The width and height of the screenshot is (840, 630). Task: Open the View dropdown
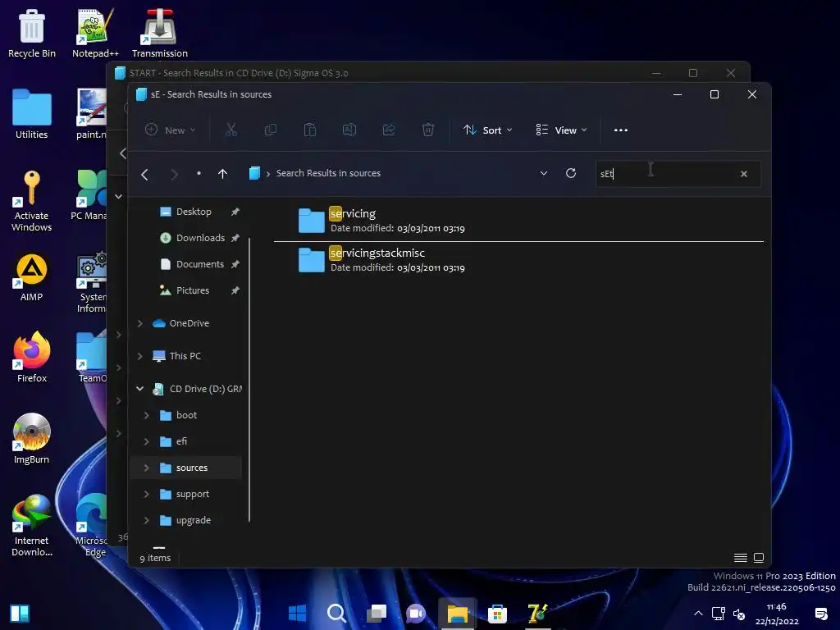point(561,130)
